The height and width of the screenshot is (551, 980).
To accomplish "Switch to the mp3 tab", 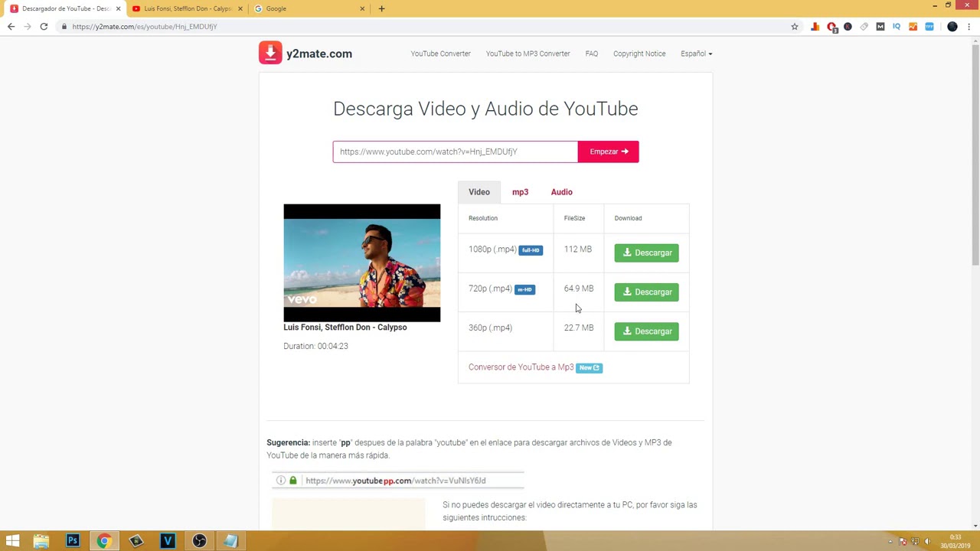I will click(520, 192).
